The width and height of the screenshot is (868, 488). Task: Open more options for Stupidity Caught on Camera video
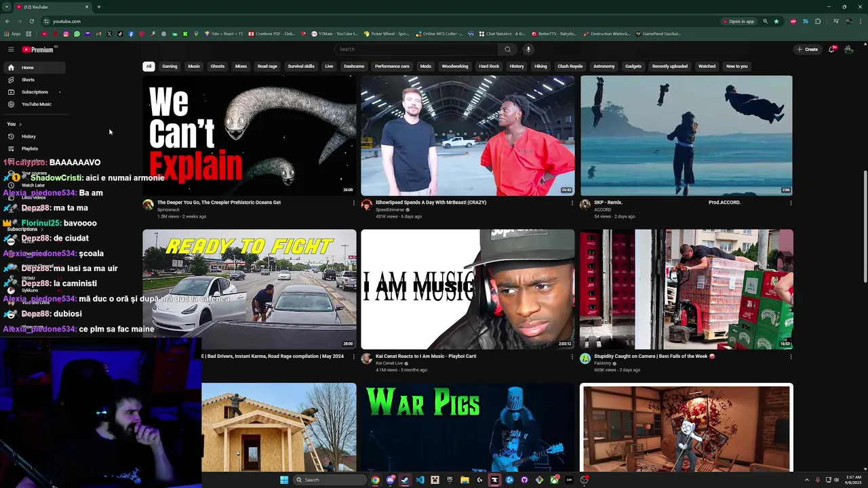pos(790,357)
